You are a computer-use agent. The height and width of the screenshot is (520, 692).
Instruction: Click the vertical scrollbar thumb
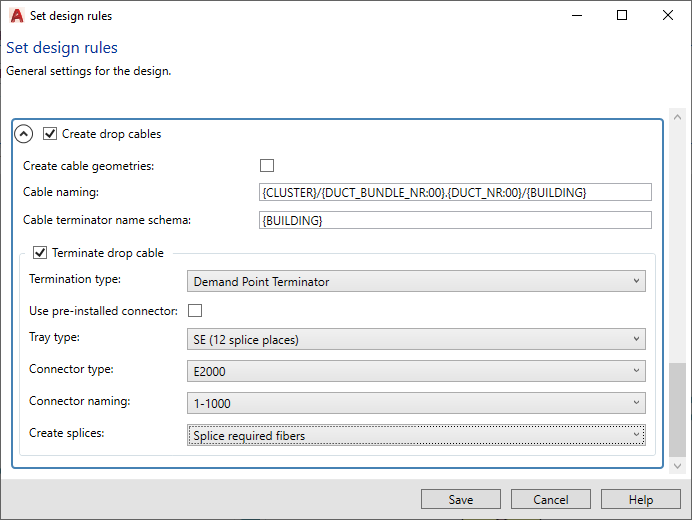(677, 410)
